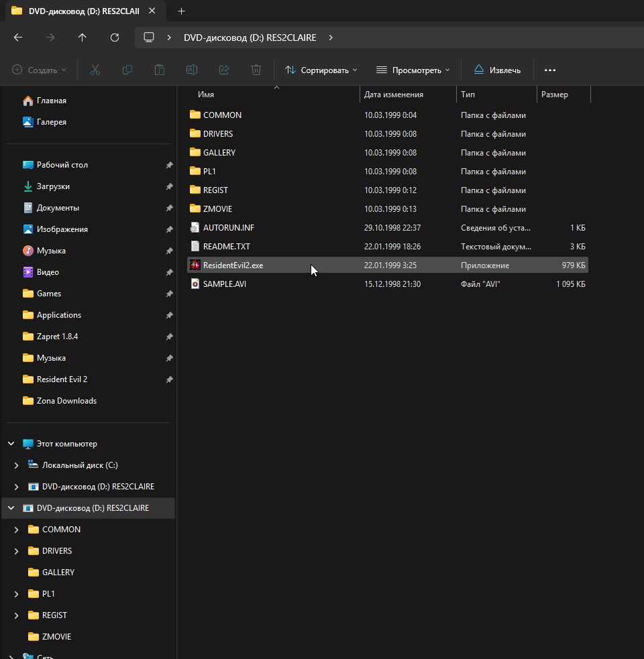Select the ResidentEvil2.exe file icon

click(195, 265)
